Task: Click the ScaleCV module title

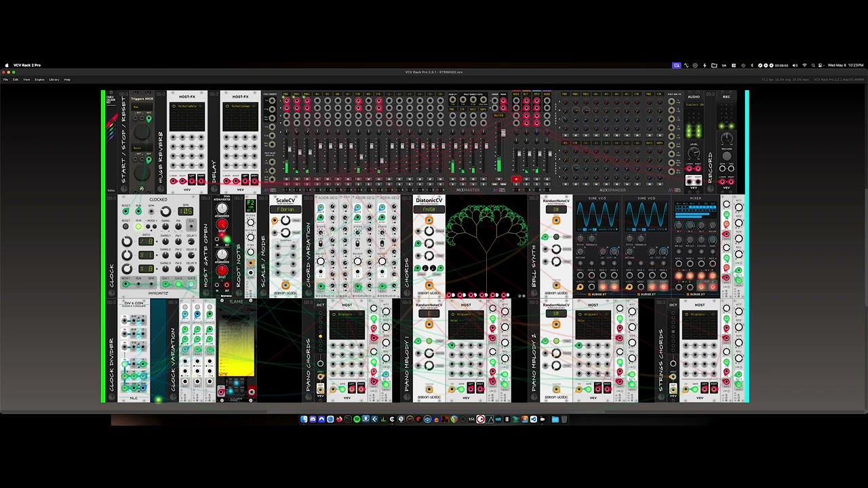Action: pyautogui.click(x=285, y=201)
